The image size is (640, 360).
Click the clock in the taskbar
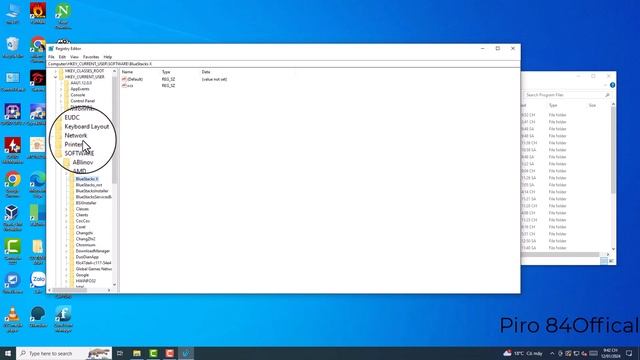tap(610, 353)
